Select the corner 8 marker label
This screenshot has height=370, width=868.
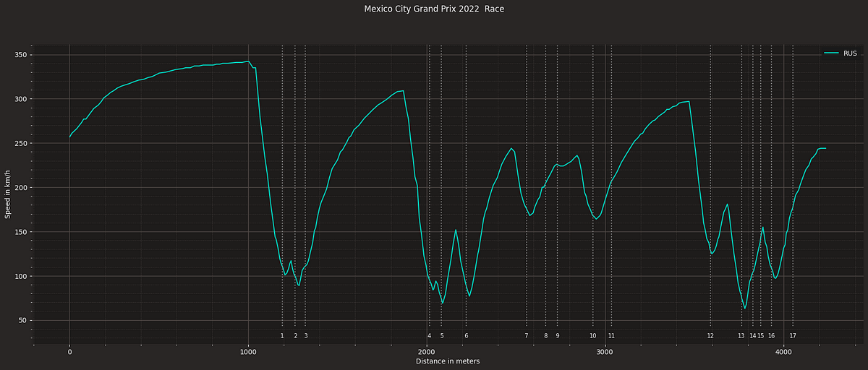(x=545, y=336)
